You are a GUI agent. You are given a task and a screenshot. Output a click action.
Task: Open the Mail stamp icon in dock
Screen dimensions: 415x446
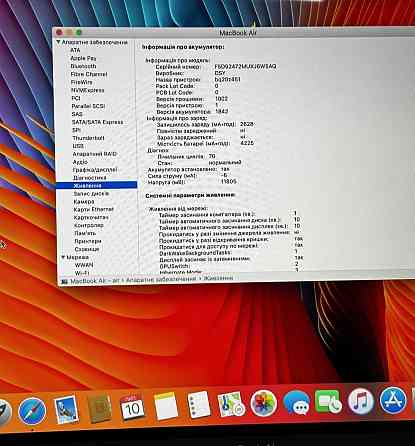pos(66,410)
